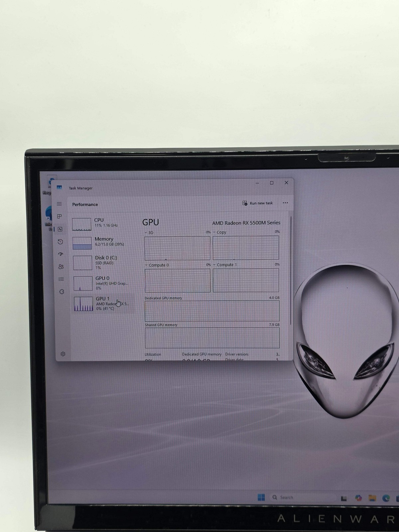Click the CPU usage mini graph thumbnail
This screenshot has width=399, height=532.
click(x=81, y=224)
